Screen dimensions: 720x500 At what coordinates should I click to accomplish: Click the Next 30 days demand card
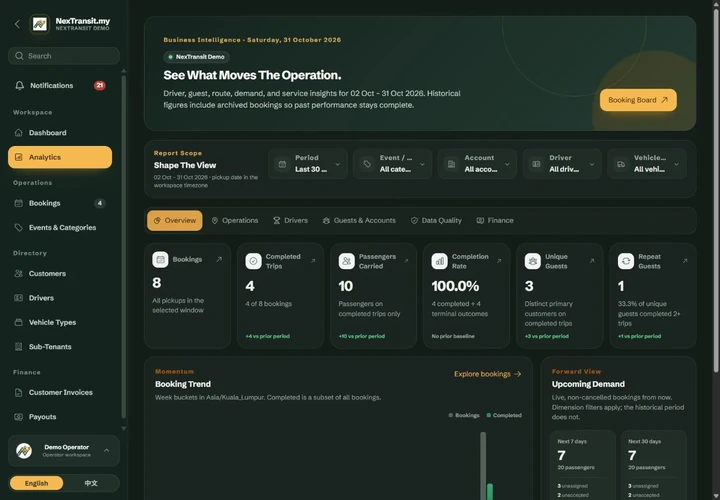tap(653, 465)
